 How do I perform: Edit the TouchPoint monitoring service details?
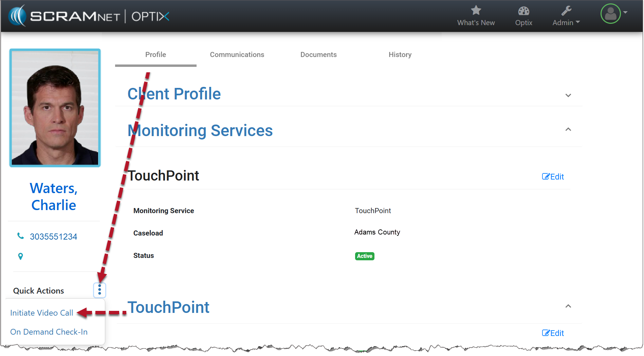pyautogui.click(x=553, y=177)
